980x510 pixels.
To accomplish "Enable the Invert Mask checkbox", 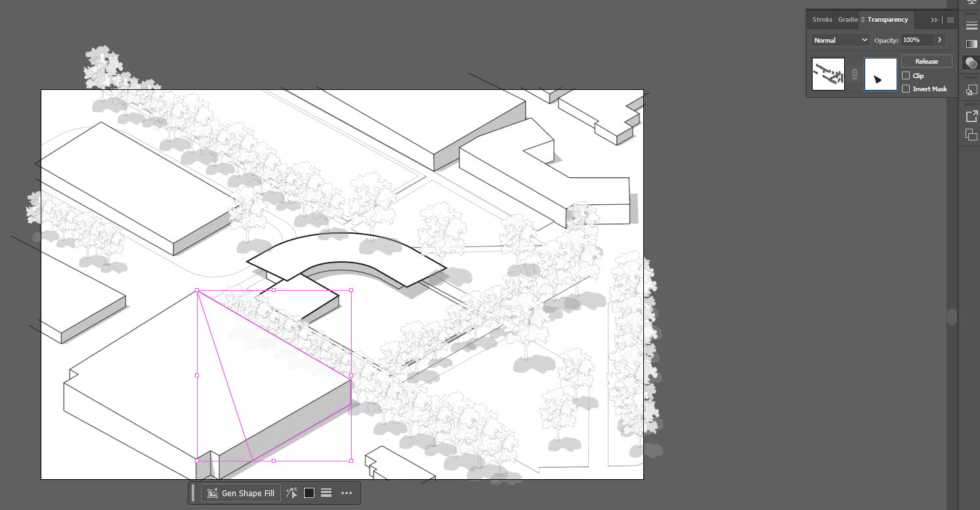I will (x=906, y=89).
